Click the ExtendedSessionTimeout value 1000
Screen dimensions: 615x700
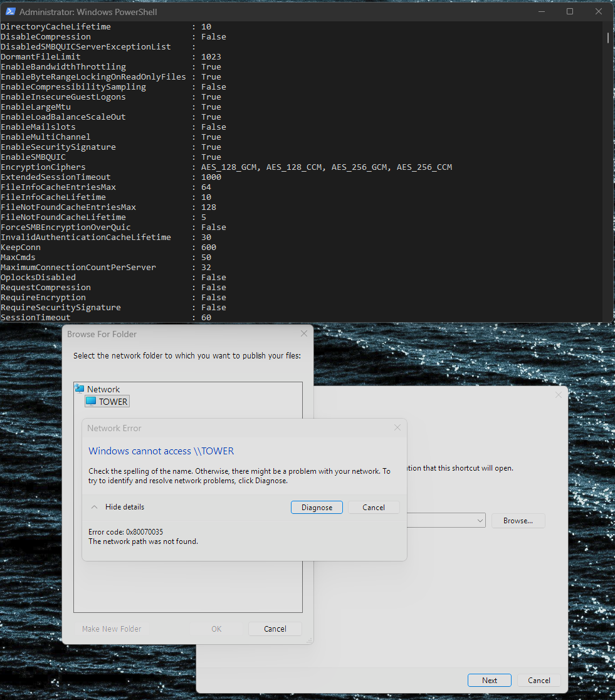(211, 177)
